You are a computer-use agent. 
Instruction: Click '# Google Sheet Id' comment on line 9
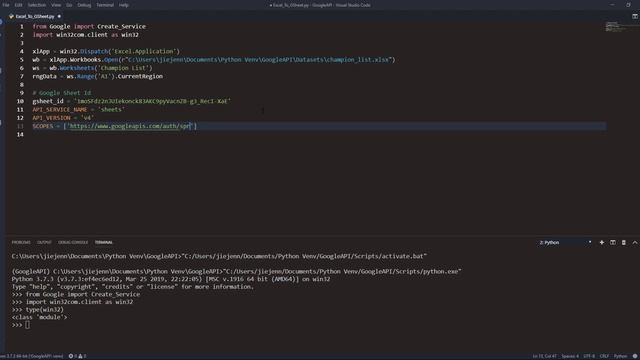click(x=62, y=93)
